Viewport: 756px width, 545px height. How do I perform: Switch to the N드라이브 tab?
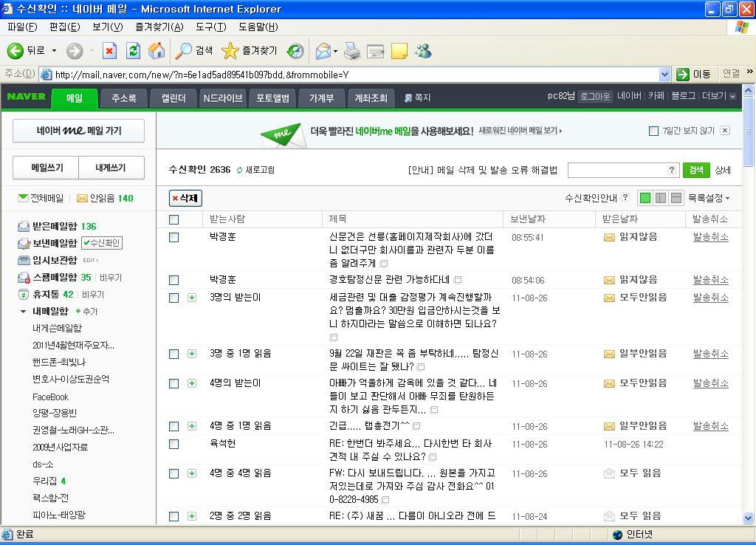pos(223,98)
